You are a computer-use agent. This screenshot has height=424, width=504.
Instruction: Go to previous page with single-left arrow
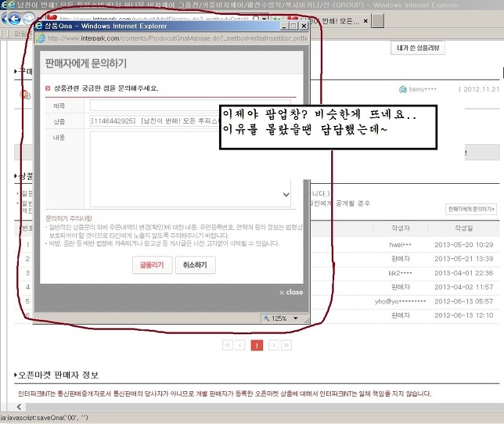pos(239,345)
